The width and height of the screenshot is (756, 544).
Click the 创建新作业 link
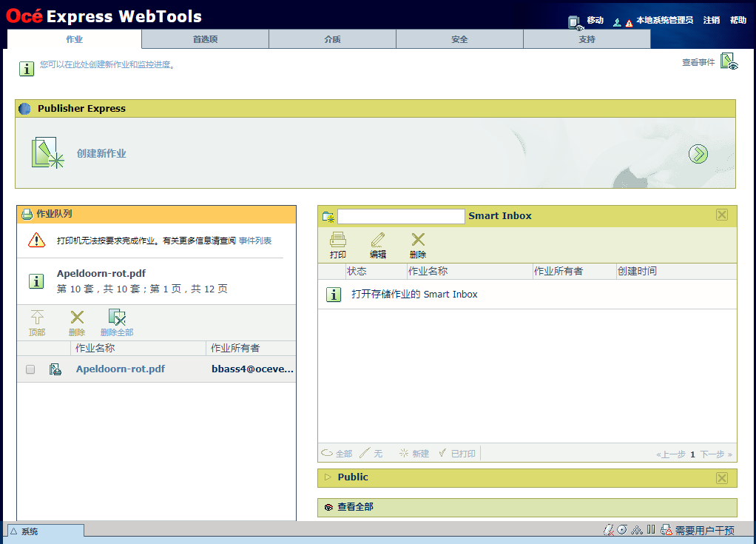(101, 153)
